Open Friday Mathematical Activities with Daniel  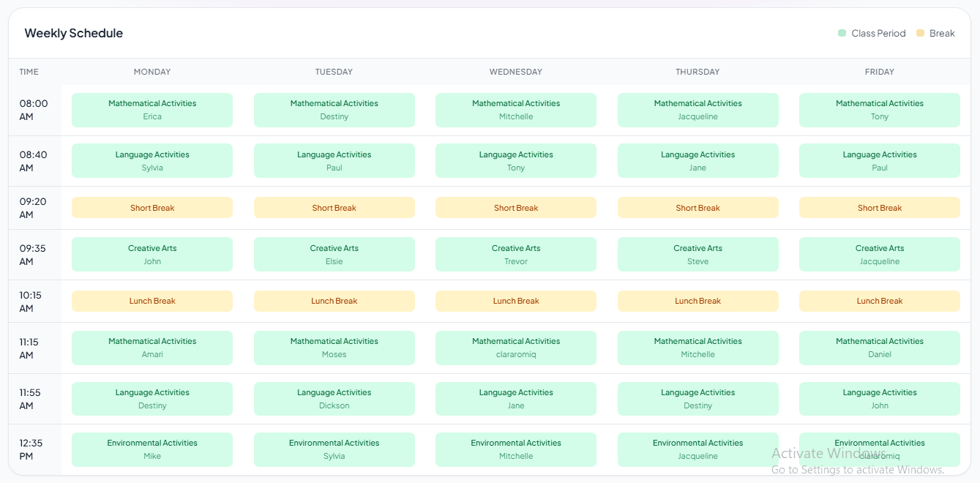click(879, 348)
